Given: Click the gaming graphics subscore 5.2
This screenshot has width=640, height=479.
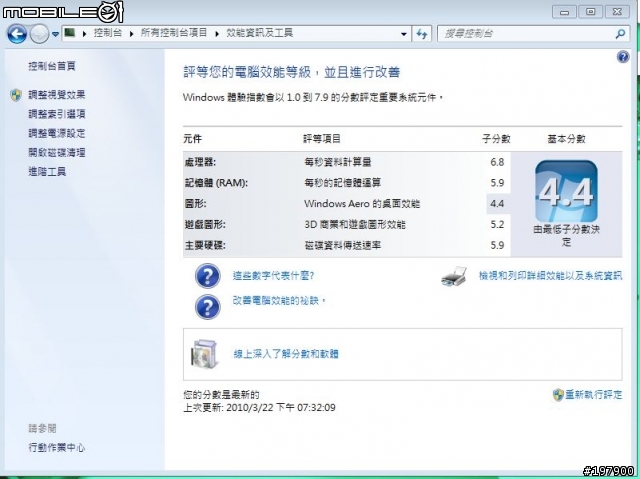Looking at the screenshot, I should click(497, 225).
